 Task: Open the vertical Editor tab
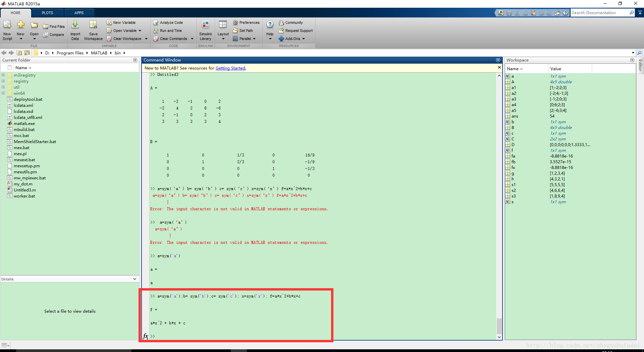coord(640,65)
